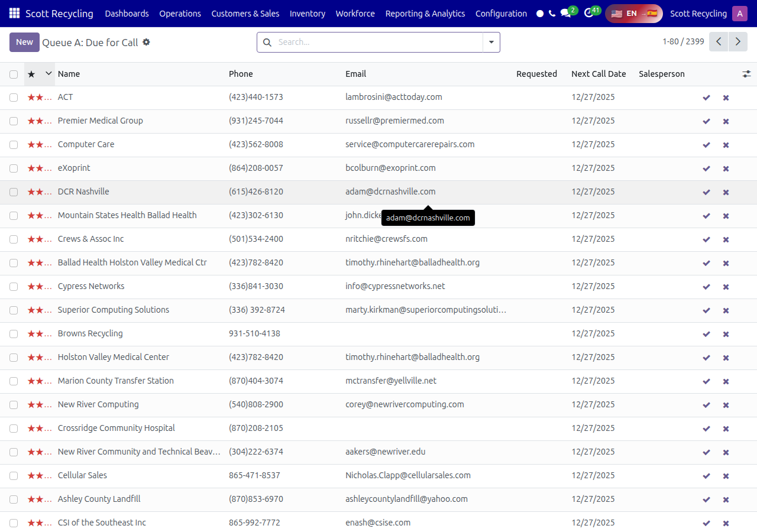The height and width of the screenshot is (532, 757).
Task: Click the checkmark for Crews & Assoc Inc
Action: pyautogui.click(x=706, y=239)
